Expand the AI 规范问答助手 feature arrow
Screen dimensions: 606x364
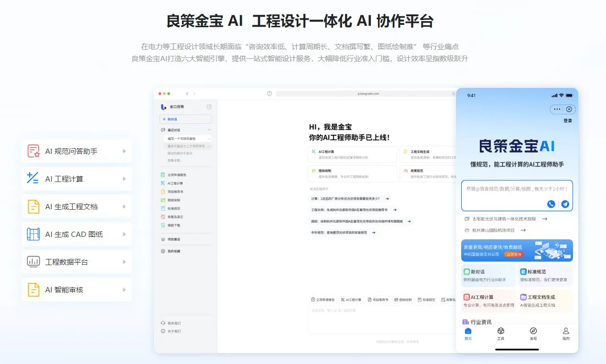(x=124, y=151)
